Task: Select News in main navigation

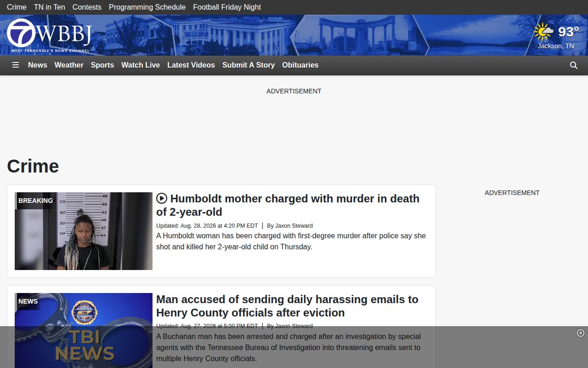Action: 38,65
